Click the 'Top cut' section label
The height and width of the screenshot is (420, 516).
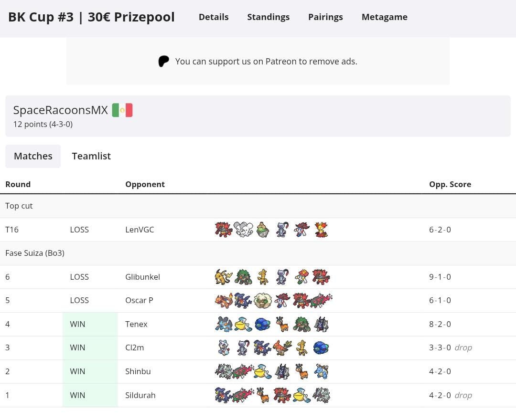[19, 206]
